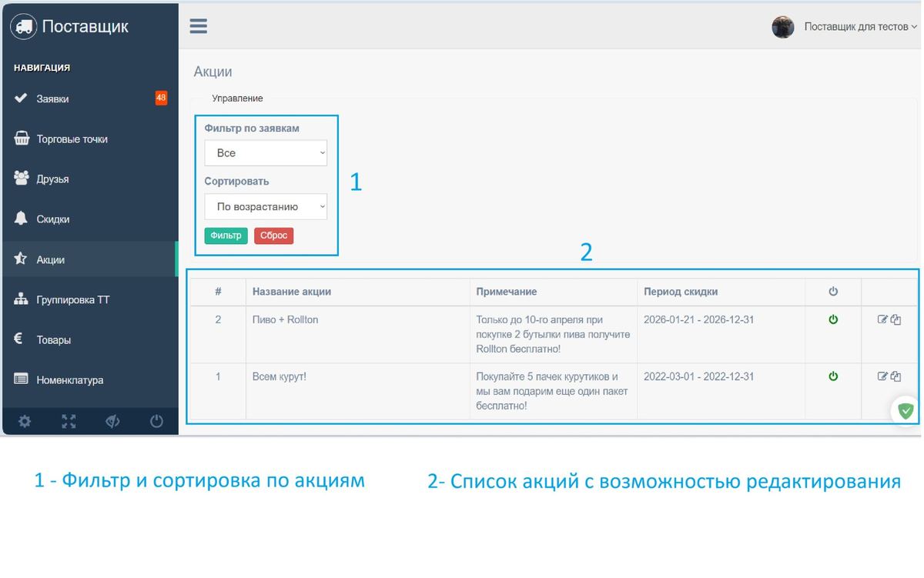Open settings gear in sidebar footer
The width and height of the screenshot is (924, 578).
(x=25, y=421)
